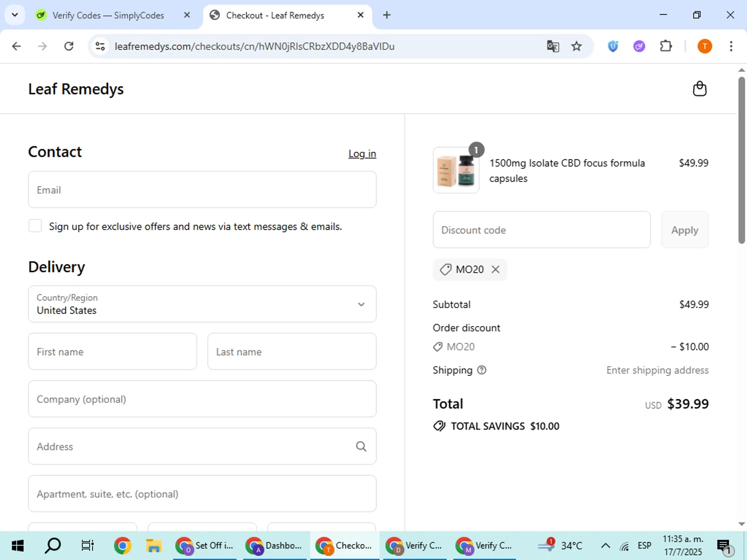Switch to the Dashbo... taskbar window

coord(275,546)
